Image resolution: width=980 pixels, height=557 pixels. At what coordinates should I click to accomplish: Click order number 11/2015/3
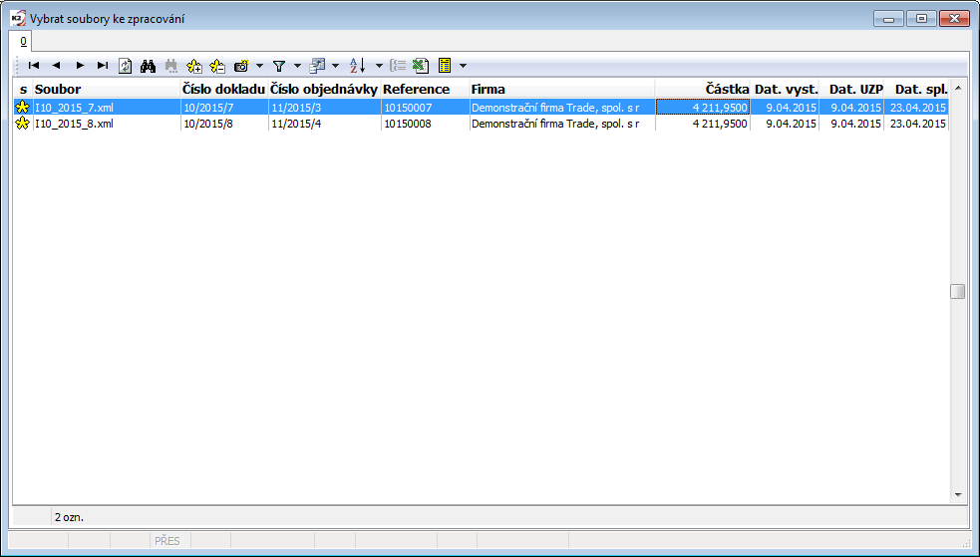pyautogui.click(x=296, y=108)
